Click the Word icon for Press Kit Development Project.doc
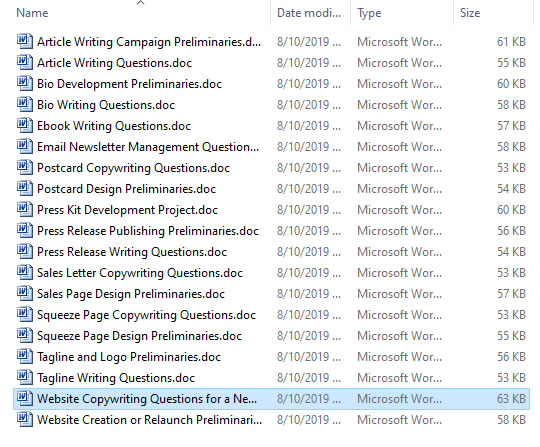Image resolution: width=540 pixels, height=447 pixels. point(25,210)
